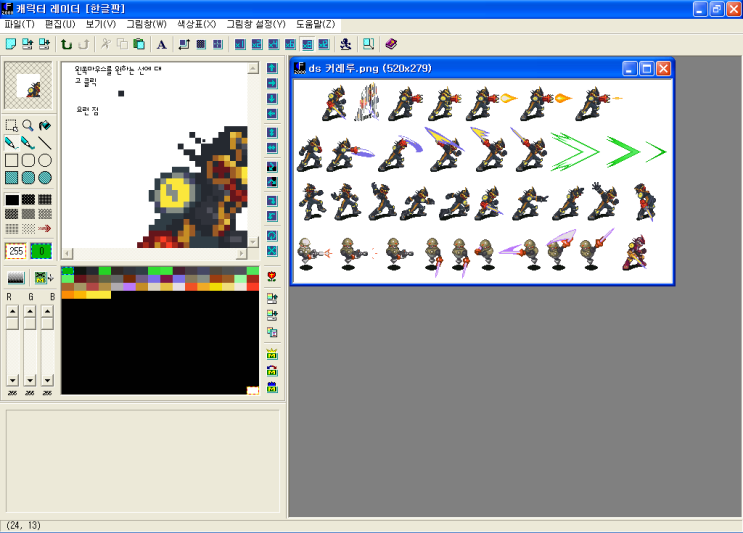Click the x1 zoom toolbar button
This screenshot has height=533, width=743.
[240, 44]
